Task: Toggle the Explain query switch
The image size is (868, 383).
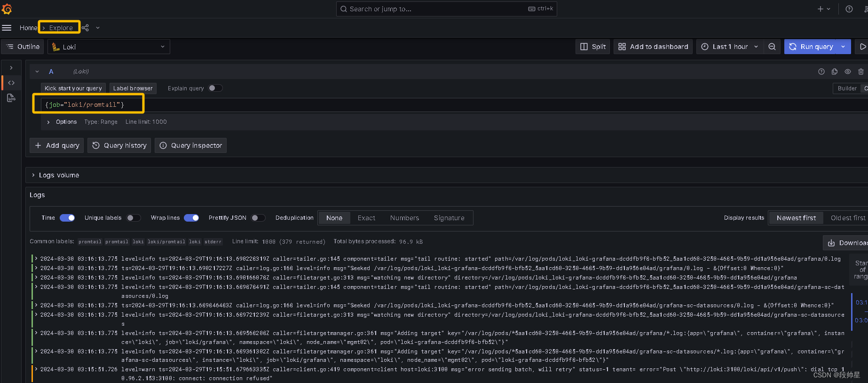Action: point(215,88)
